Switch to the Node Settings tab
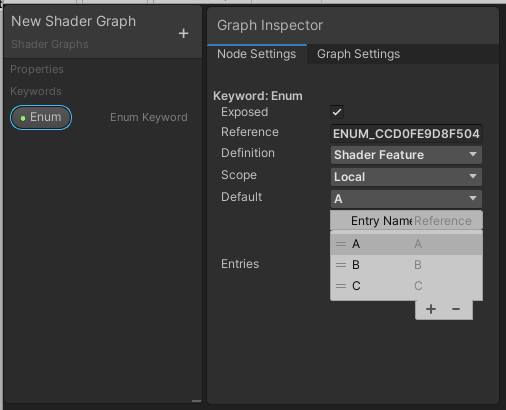Image resolution: width=506 pixels, height=410 pixels. (256, 54)
